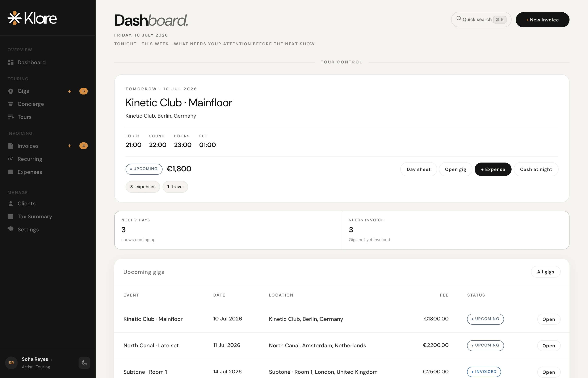This screenshot has height=378, width=588.
Task: Click the FEE column header
Action: [444, 295]
